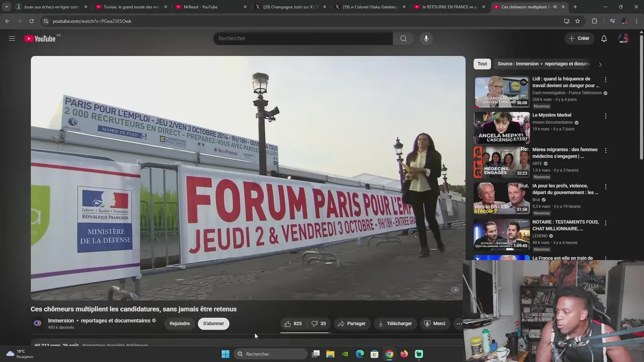Open weather widget '18°C Nuageux'

point(20,354)
